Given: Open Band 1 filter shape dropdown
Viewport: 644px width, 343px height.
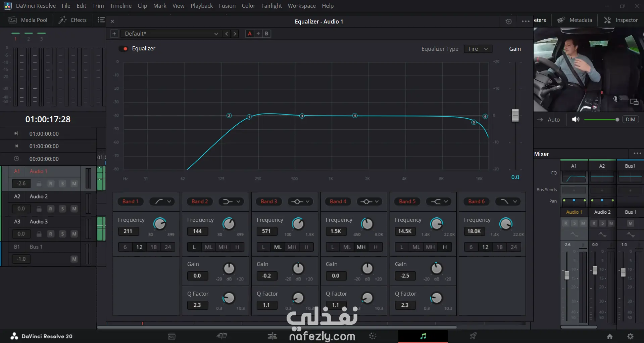Looking at the screenshot, I should pos(162,202).
